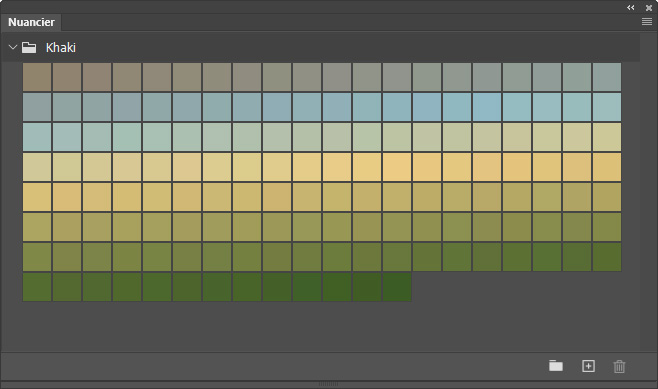The height and width of the screenshot is (389, 658).
Task: Pick the first olive-green swatch of the seventh row
Action: click(37, 257)
